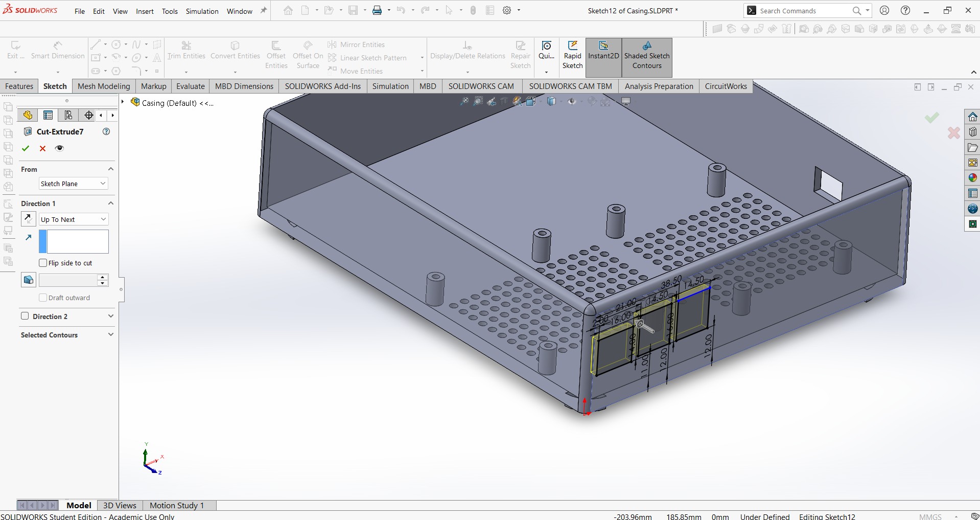Open File Explorer in task pane
The image size is (980, 520).
[972, 147]
